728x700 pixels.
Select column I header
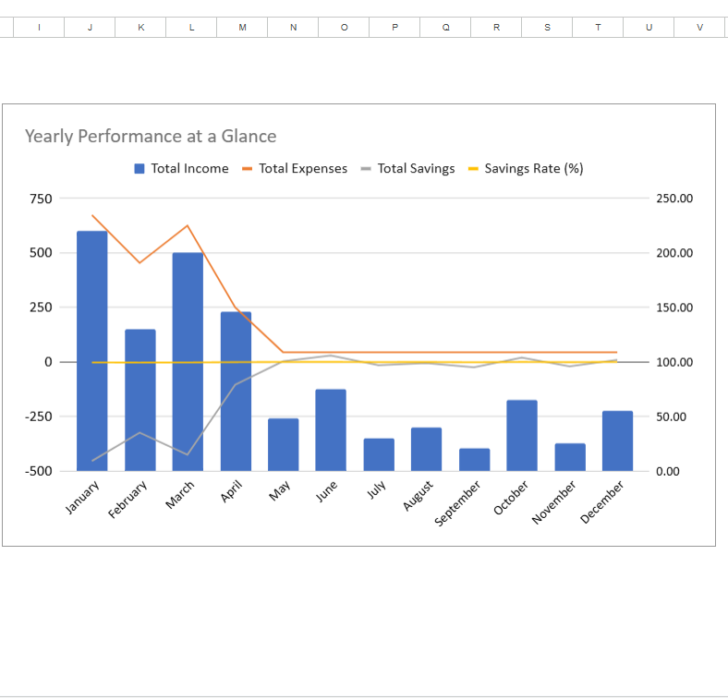[39, 28]
